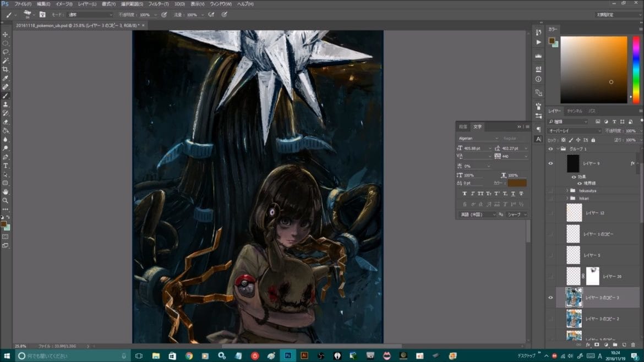Viewport: 644px width, 362px height.
Task: Create new adjustment layer
Action: 606,345
